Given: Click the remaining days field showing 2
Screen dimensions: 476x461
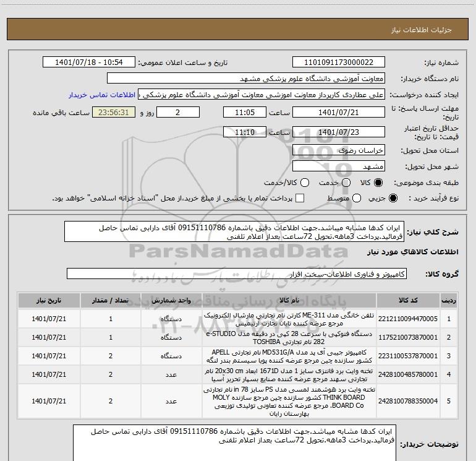Looking at the screenshot, I should (178, 112).
